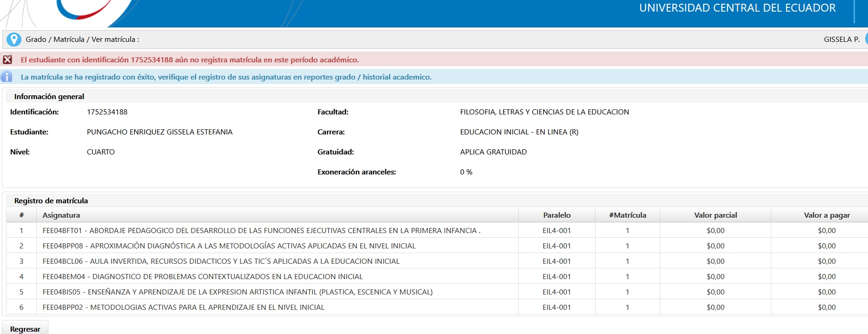Select the red error message about identificación 1752534188
This screenshot has height=334, width=868.
coord(190,60)
